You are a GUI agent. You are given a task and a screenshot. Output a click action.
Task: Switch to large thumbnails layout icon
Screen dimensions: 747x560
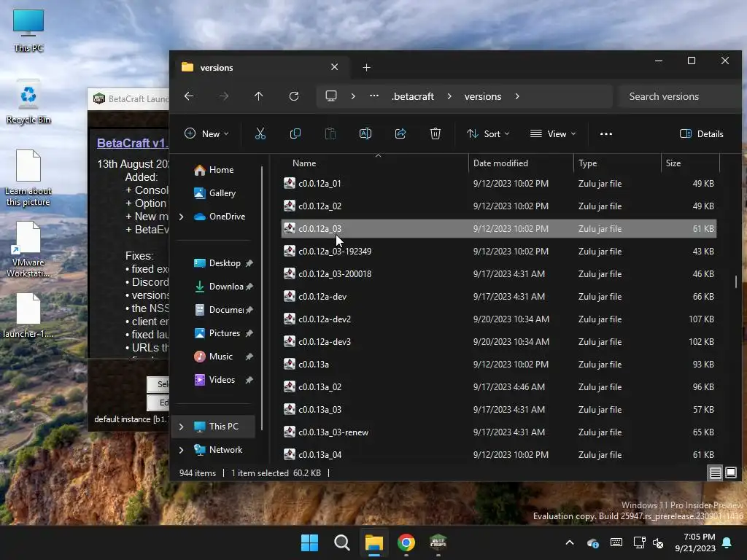click(x=731, y=472)
